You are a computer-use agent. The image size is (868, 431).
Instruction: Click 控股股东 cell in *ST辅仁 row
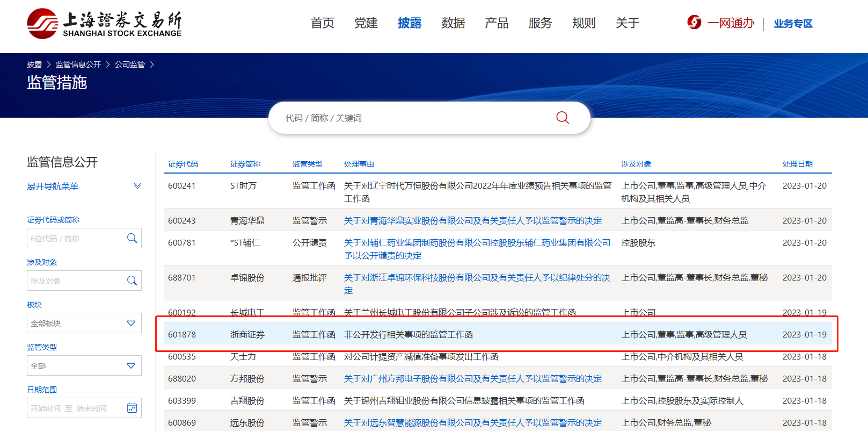pyautogui.click(x=639, y=242)
